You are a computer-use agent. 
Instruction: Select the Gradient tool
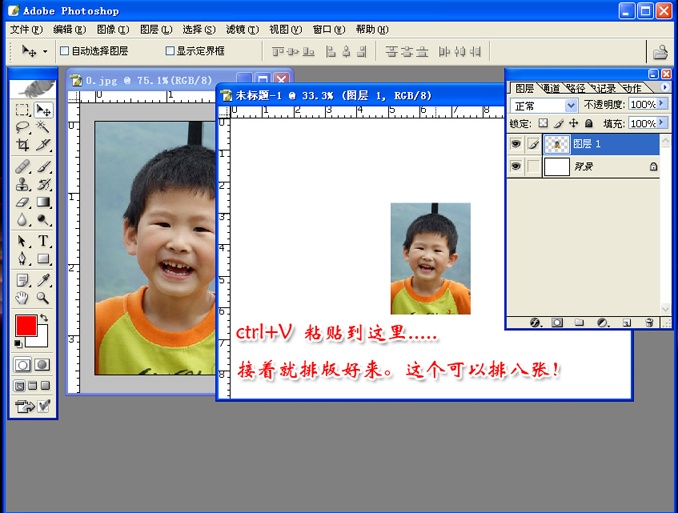(43, 202)
